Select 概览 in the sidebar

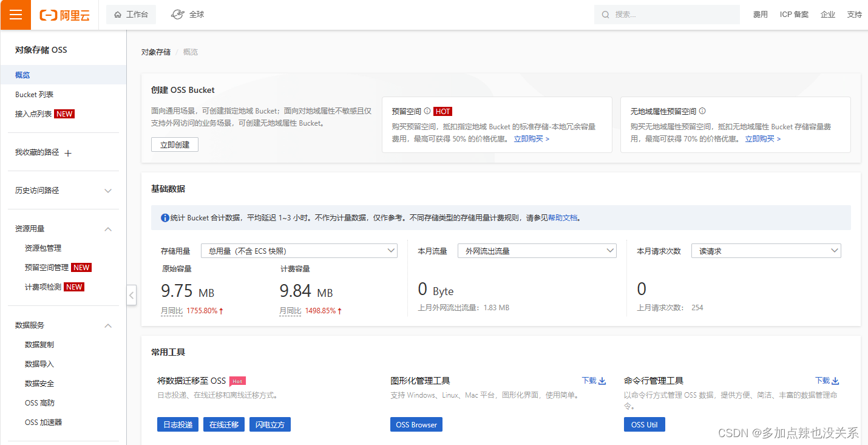coord(63,75)
